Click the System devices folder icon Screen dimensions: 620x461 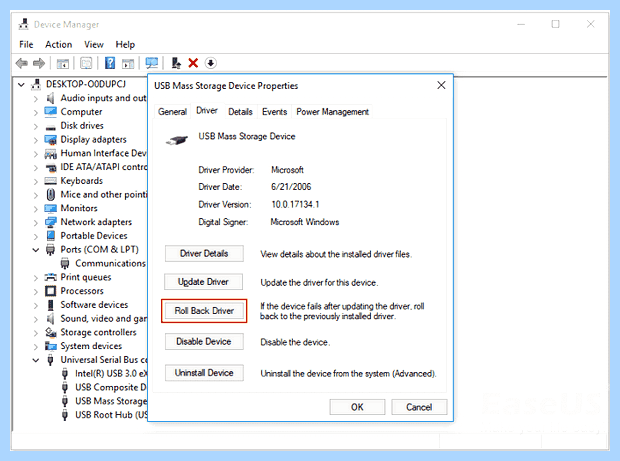pyautogui.click(x=50, y=346)
